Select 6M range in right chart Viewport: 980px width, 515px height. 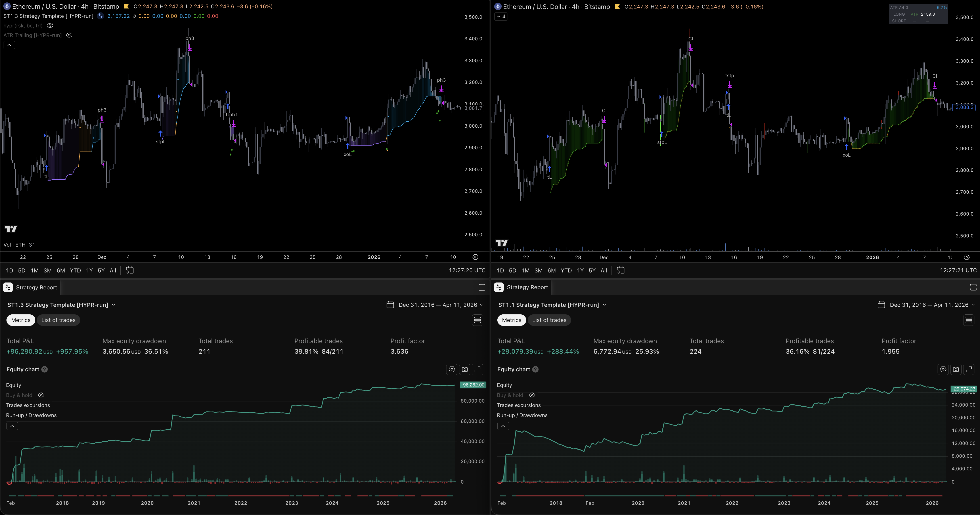click(552, 271)
